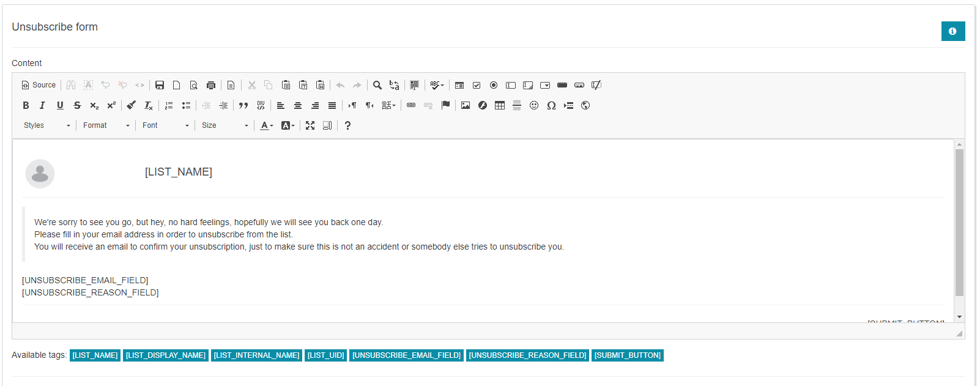Viewport: 980px width, 386px height.
Task: Open the Font dropdown
Action: tap(166, 125)
